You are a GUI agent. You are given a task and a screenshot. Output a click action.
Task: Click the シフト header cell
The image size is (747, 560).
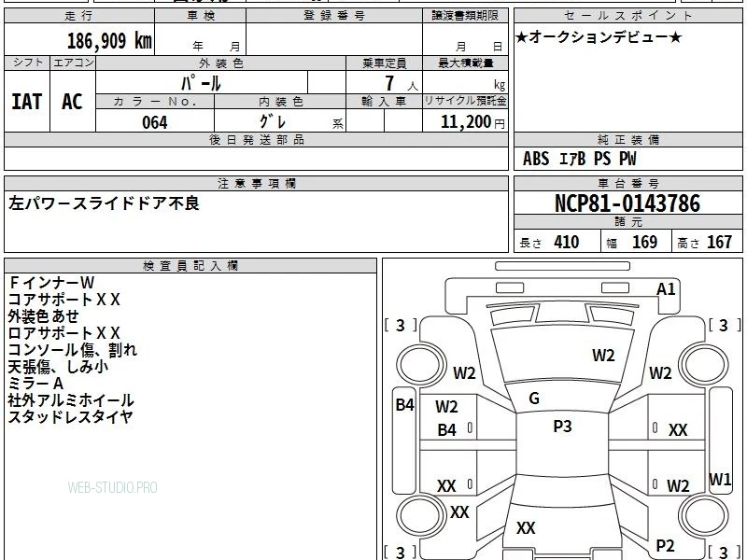point(27,63)
